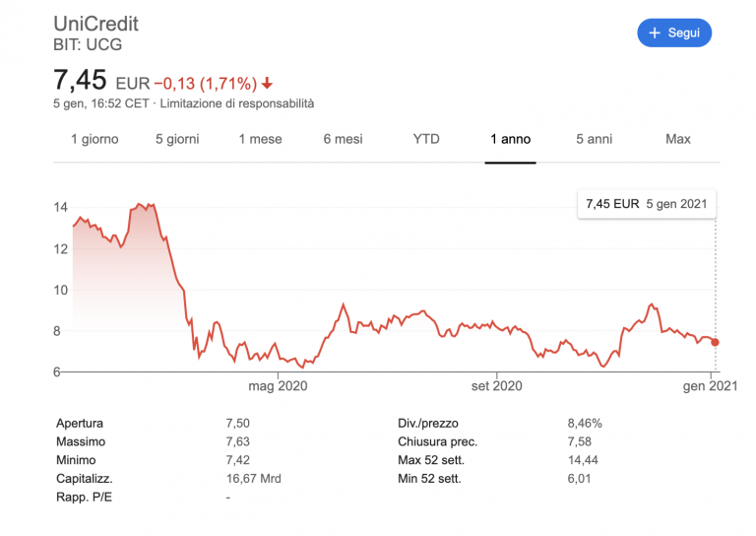Open the 1 mese range tab
This screenshot has width=756, height=536.
pos(260,139)
